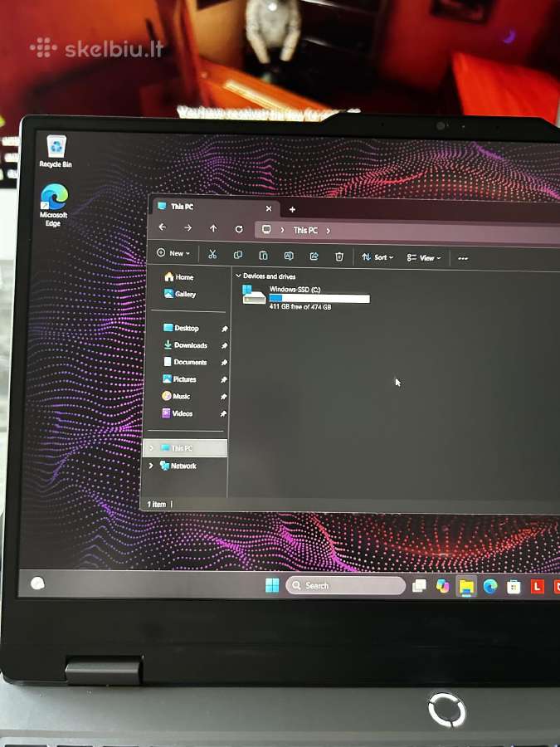Open Task View on the taskbar

point(419,585)
